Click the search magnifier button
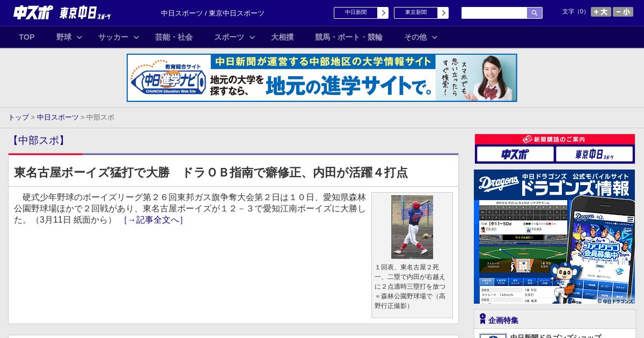Screen dimensions: 644x338 tap(535, 13)
